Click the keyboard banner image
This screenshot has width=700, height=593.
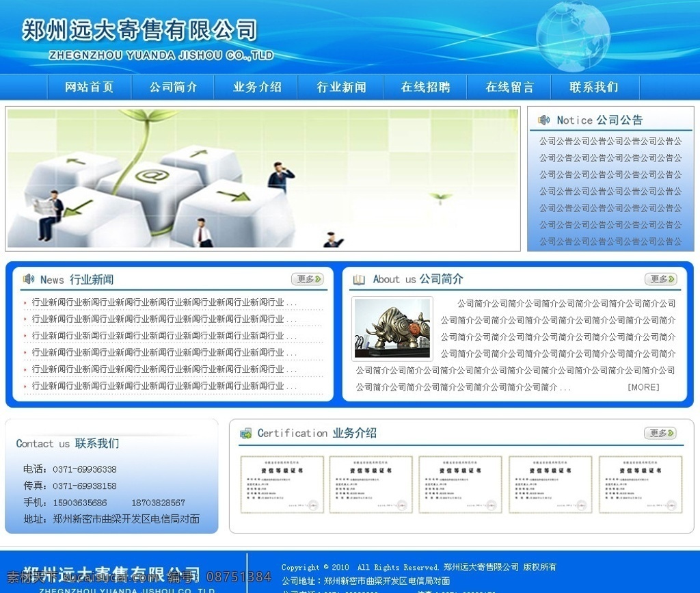263,179
